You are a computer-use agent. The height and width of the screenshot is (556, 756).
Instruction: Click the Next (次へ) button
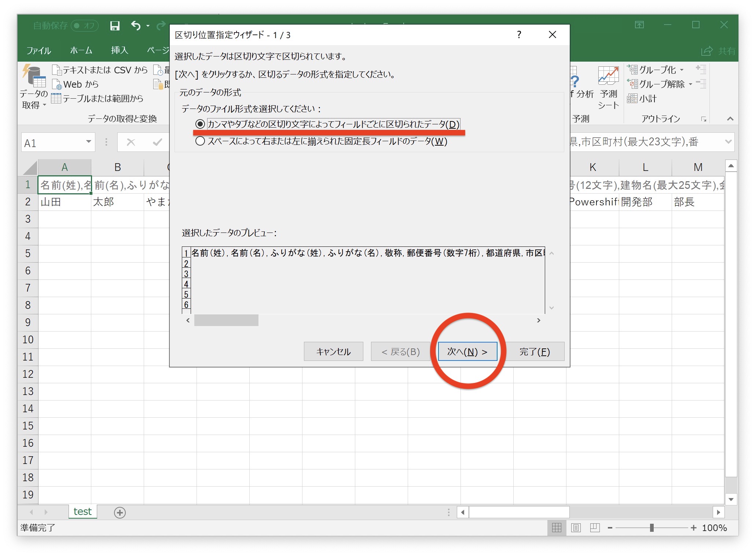467,352
